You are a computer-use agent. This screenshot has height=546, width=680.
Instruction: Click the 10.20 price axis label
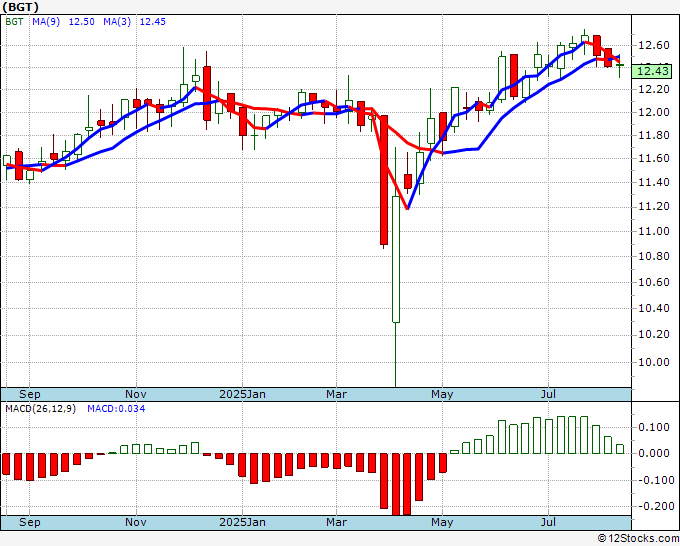point(654,335)
